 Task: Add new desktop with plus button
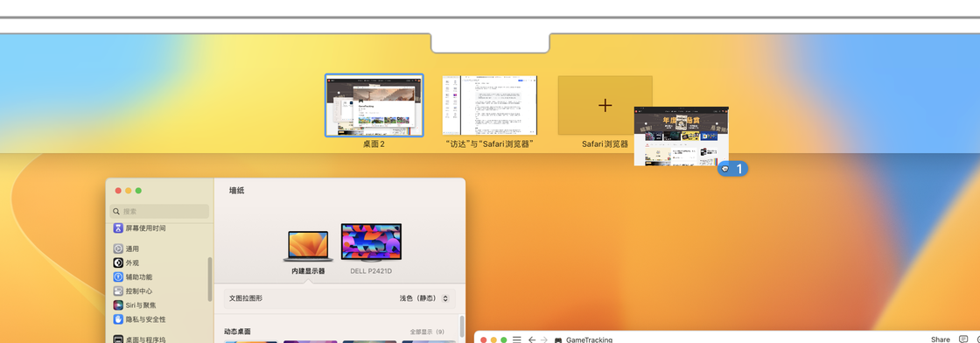605,105
